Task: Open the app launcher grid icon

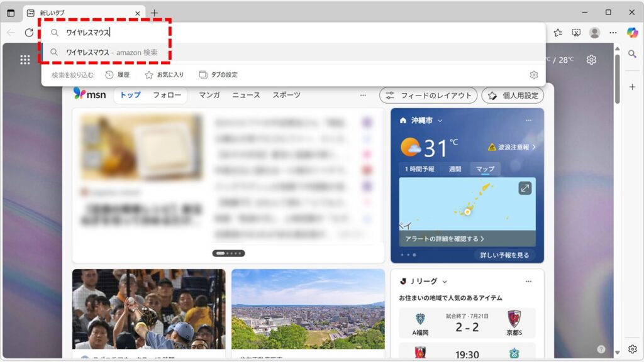Action: tap(25, 60)
